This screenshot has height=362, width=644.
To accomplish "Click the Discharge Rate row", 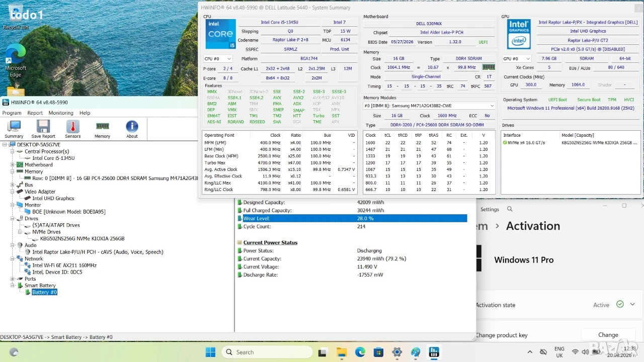I will (x=352, y=275).
